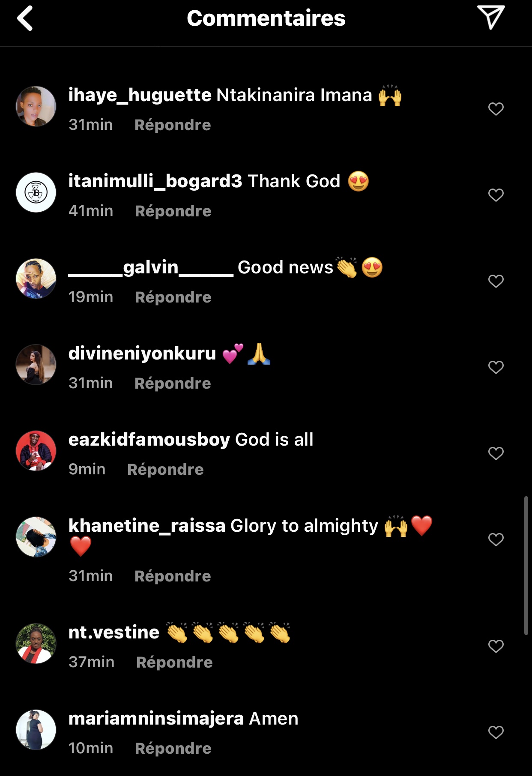Image resolution: width=532 pixels, height=776 pixels.
Task: Open the divineniyonkuru username link
Action: tap(142, 354)
